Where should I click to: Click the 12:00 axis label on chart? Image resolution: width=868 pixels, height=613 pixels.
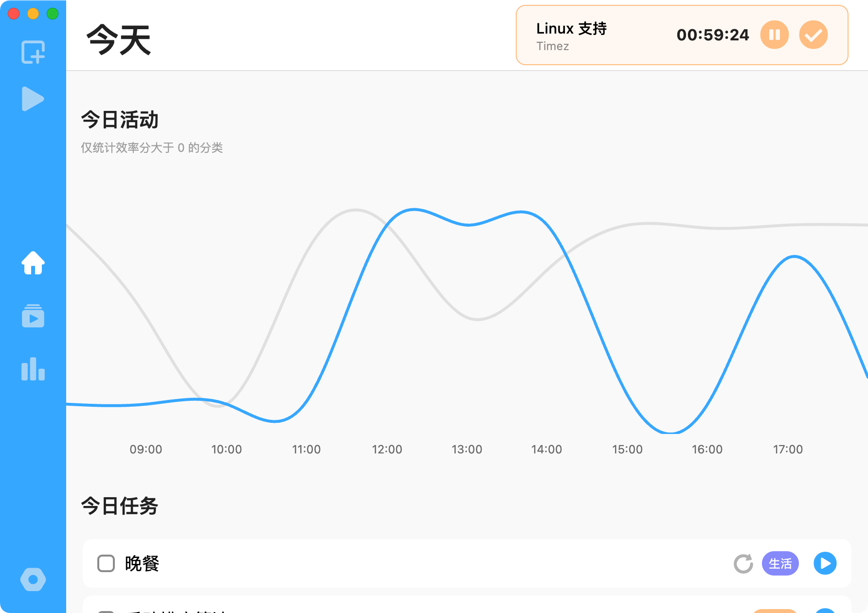coord(387,450)
